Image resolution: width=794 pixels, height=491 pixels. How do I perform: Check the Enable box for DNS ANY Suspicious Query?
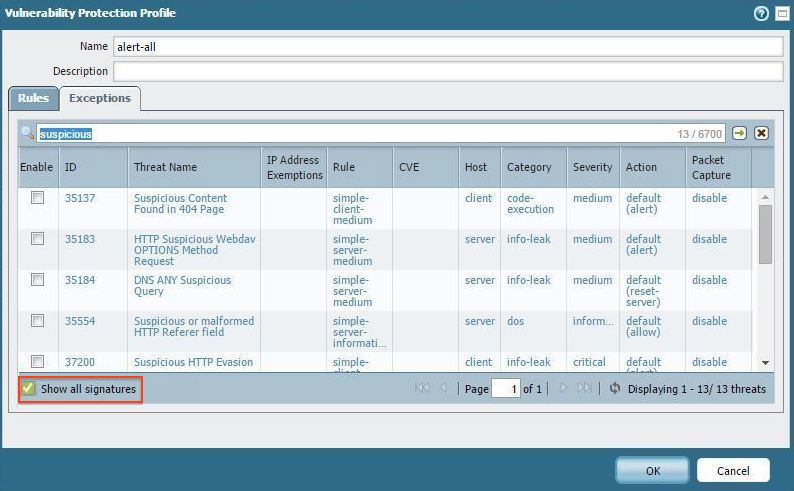click(x=37, y=280)
